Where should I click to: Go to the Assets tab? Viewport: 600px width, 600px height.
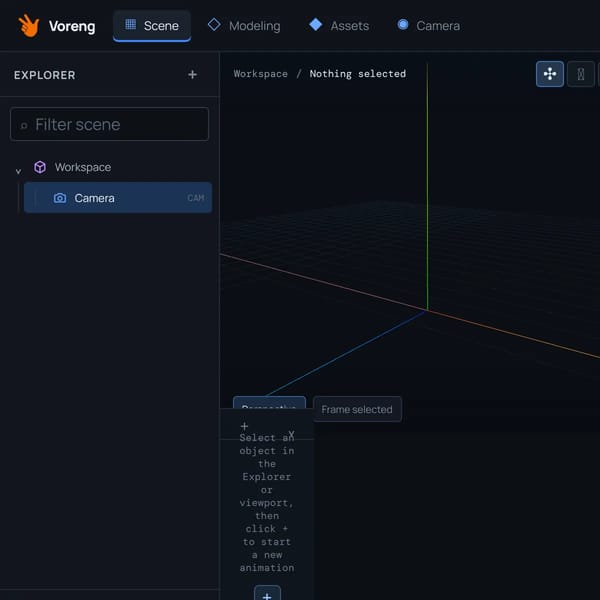[339, 26]
